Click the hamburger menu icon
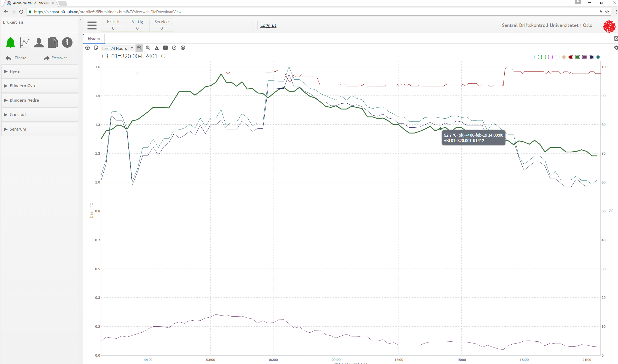618x364 pixels. click(92, 25)
